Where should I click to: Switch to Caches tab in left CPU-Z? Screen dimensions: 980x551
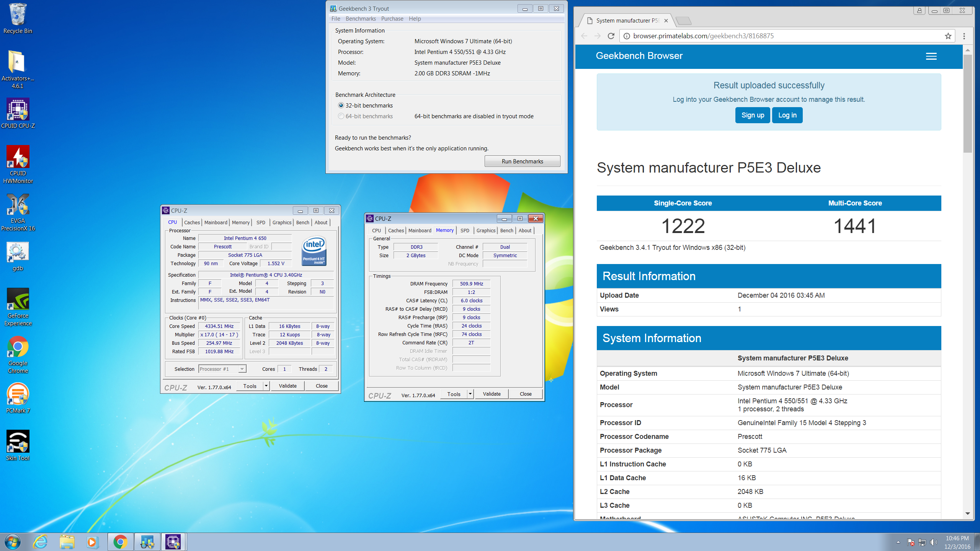coord(192,222)
